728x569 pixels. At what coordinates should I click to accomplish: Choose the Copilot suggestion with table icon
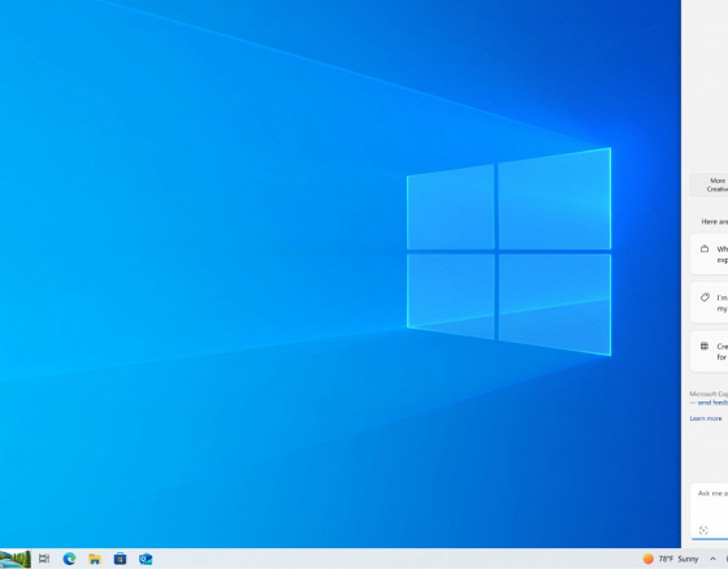(x=709, y=352)
